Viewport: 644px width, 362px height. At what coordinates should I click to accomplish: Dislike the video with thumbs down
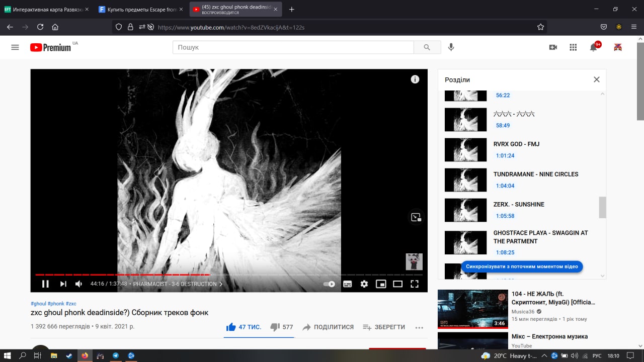coord(282,327)
